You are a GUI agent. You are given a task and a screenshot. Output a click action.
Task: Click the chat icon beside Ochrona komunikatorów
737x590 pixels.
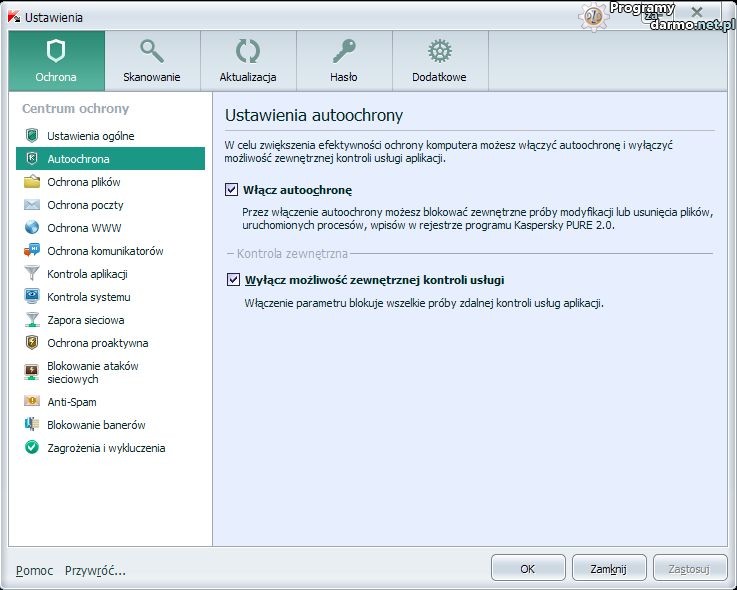point(31,251)
